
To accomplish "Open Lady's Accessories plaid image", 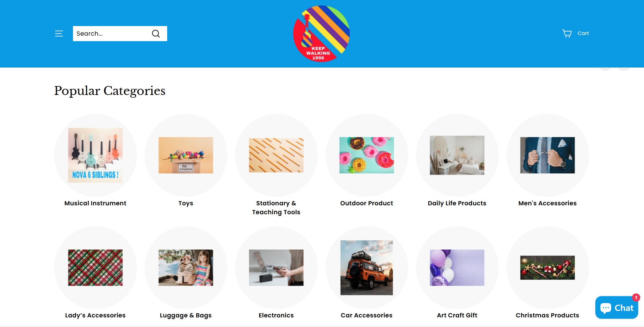I will [x=95, y=268].
